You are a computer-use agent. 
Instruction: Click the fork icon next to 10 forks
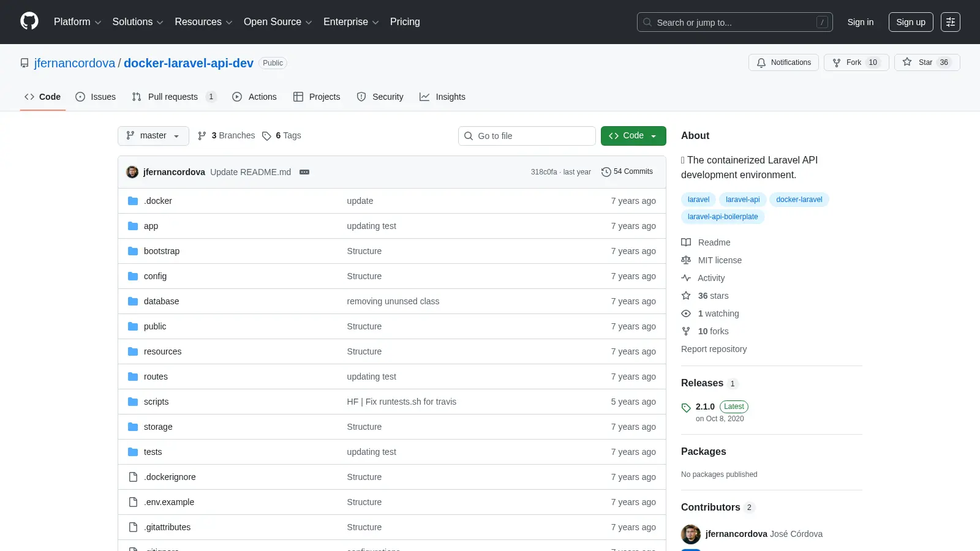(686, 331)
